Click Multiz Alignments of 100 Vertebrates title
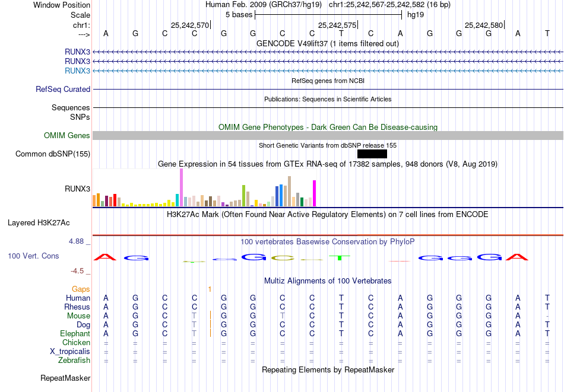The width and height of the screenshot is (564, 392). click(328, 281)
